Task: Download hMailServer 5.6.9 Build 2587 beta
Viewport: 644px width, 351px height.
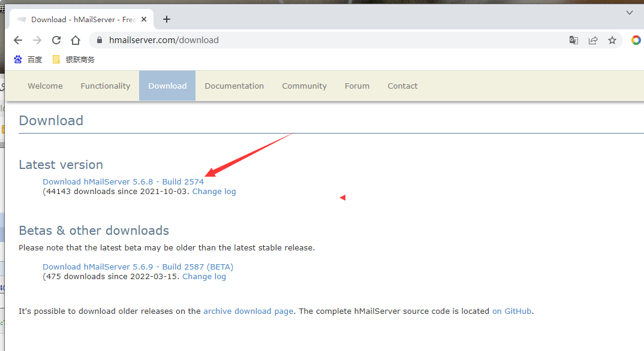Action: (138, 267)
